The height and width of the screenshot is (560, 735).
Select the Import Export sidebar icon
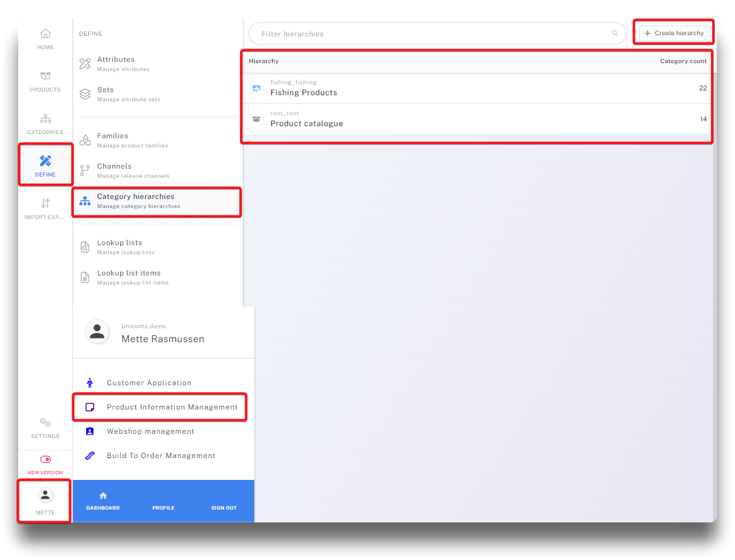[46, 208]
